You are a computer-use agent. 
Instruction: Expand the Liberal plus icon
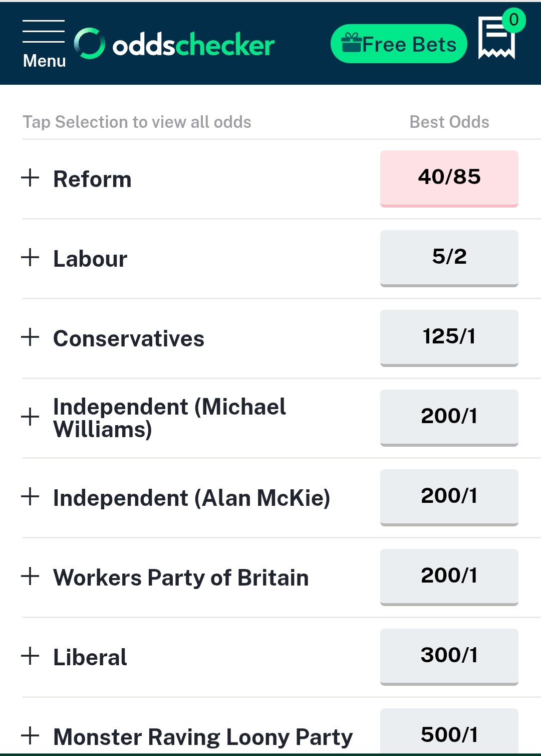tap(31, 656)
